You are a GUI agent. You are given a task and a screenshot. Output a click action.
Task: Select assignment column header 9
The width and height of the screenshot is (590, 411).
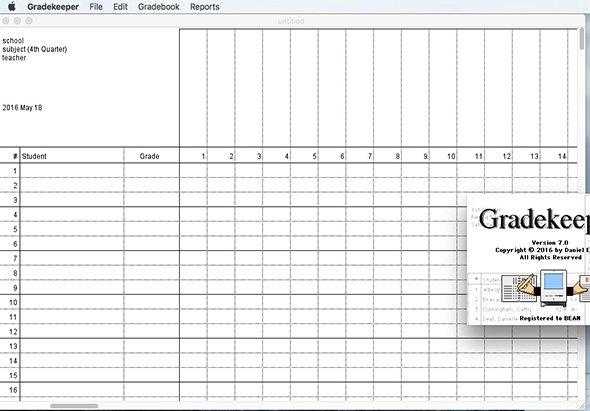pyautogui.click(x=415, y=156)
